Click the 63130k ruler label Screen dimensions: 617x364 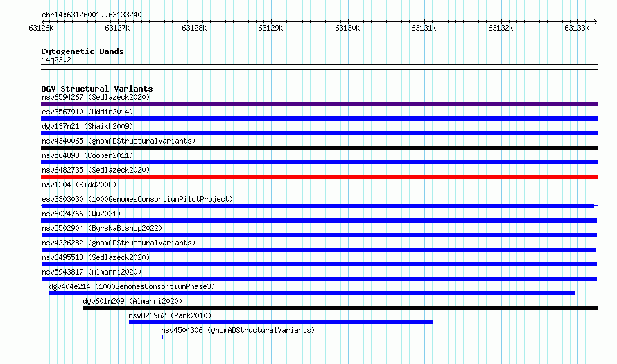tap(347, 28)
